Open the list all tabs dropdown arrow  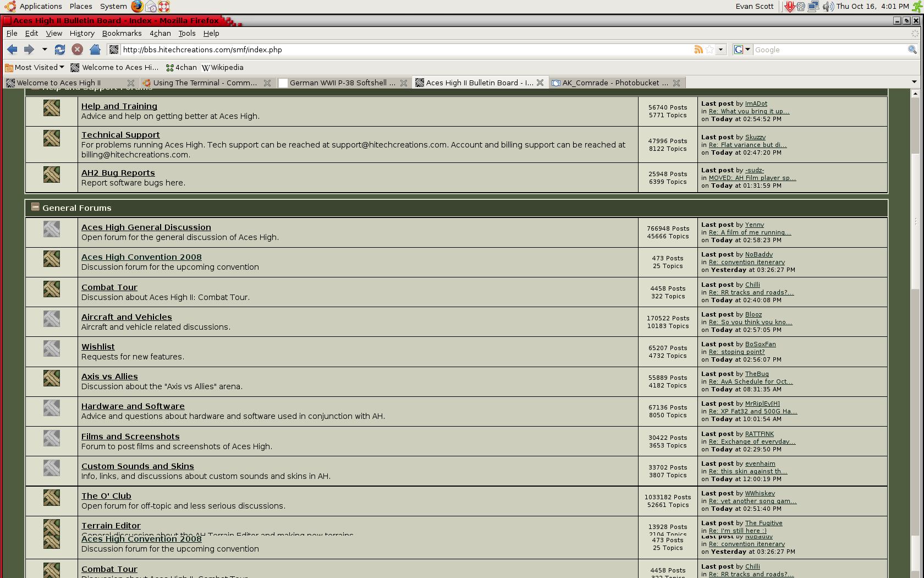[x=914, y=82]
